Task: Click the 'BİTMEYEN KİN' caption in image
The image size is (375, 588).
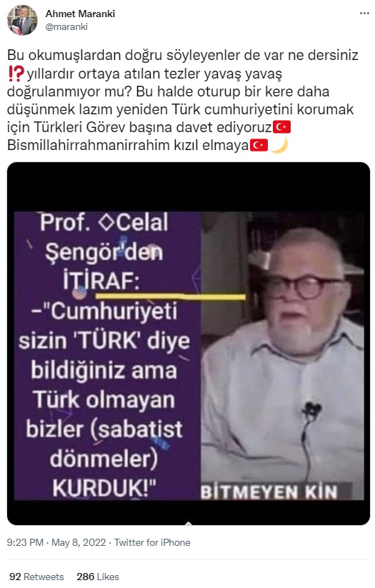Action: pyautogui.click(x=269, y=492)
